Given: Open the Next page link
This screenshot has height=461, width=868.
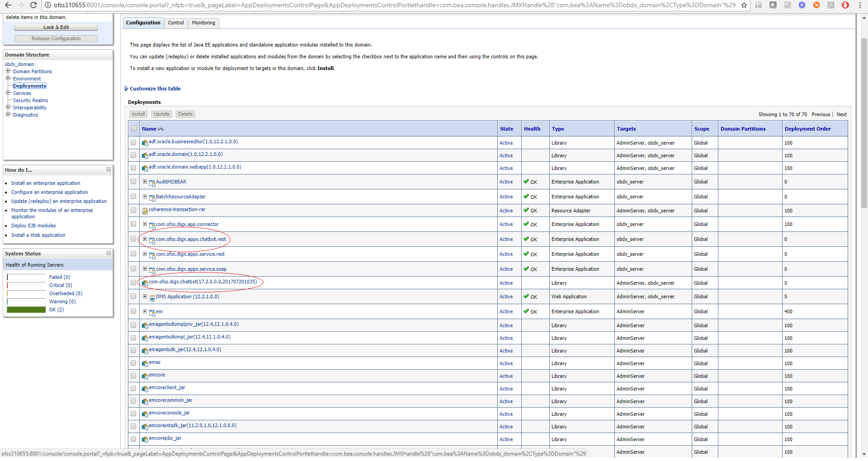Looking at the screenshot, I should pyautogui.click(x=841, y=114).
